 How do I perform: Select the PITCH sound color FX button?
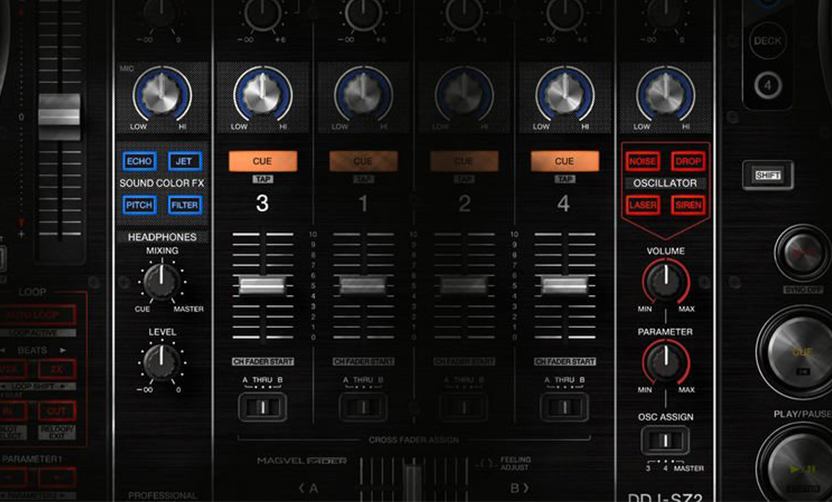coord(139,205)
